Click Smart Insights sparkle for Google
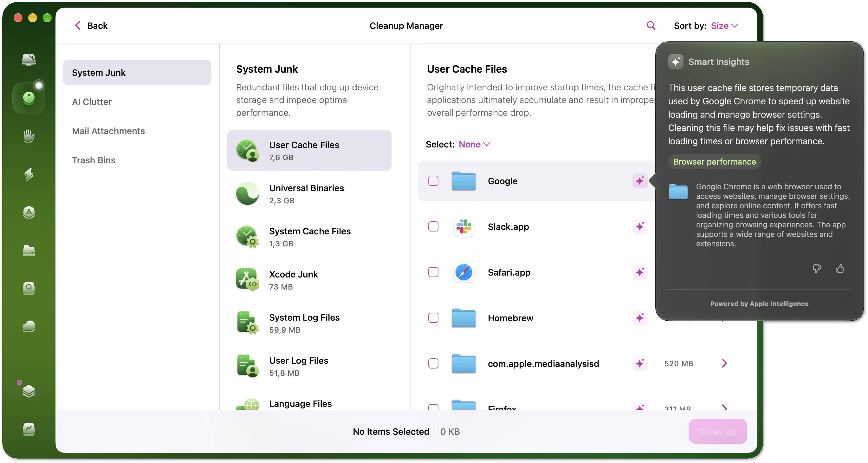 coord(639,181)
